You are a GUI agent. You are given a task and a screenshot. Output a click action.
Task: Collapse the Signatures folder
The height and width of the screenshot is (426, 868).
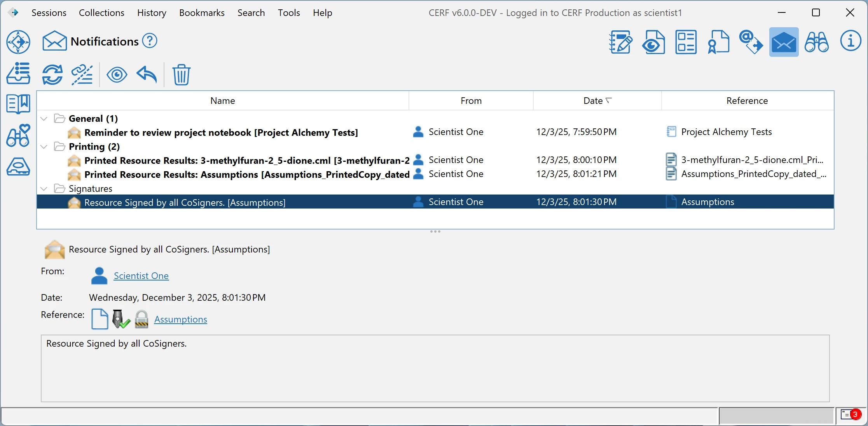(44, 189)
